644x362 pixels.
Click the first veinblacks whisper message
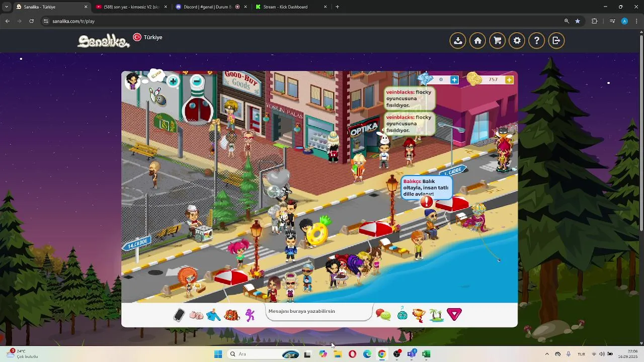point(410,99)
